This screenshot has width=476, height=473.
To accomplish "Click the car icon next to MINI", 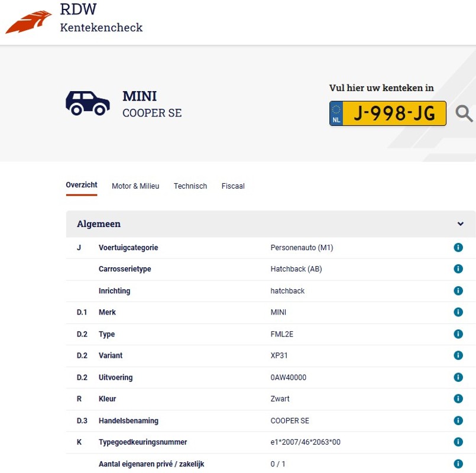I will (x=88, y=103).
